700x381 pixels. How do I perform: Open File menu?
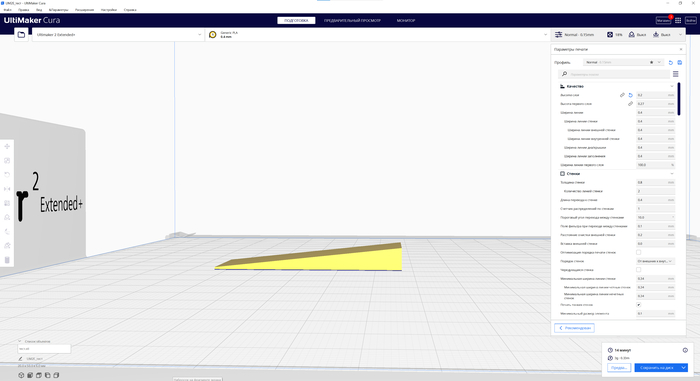tap(8, 10)
